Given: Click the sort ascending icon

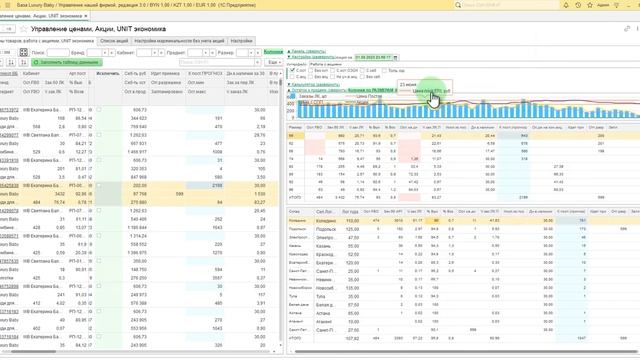Looking at the screenshot, I should coord(11,62).
